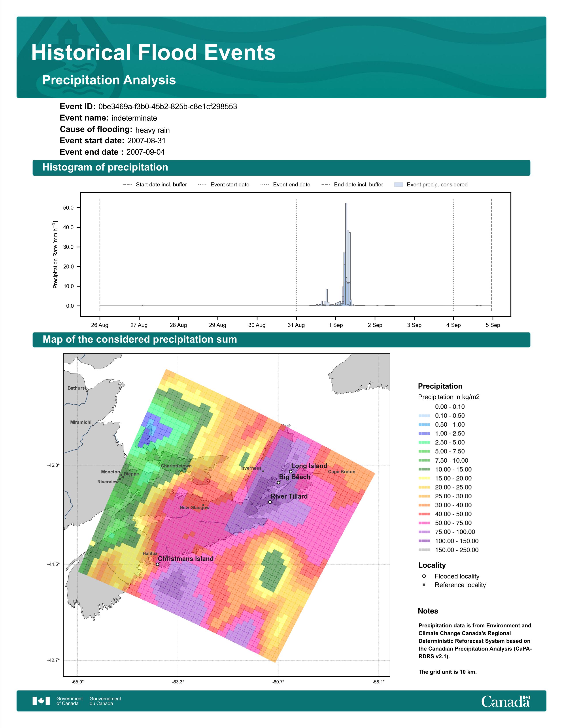Click the 1.00 - 2.50 purple-blue legend swatch
The height and width of the screenshot is (728, 563).
(x=424, y=434)
